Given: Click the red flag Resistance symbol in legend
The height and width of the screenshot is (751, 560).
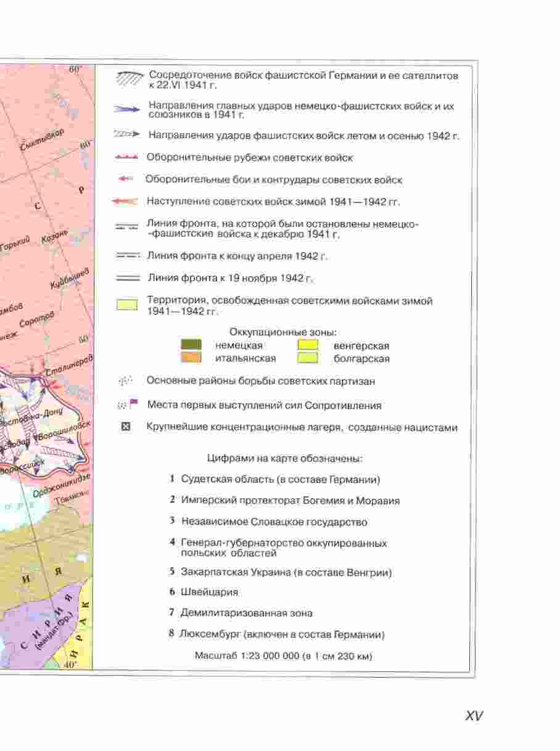Looking at the screenshot, I should 133,404.
